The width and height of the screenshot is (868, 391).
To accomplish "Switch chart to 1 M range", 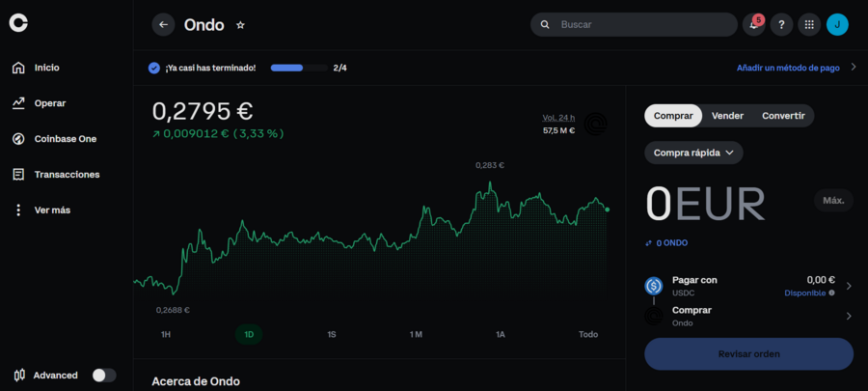I will click(416, 334).
